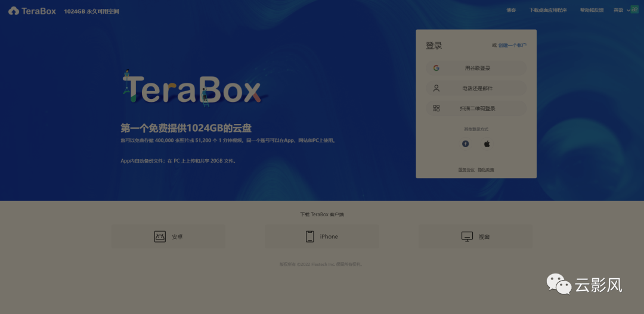Viewport: 644px width, 314px height.
Task: Click the 登录 heading text
Action: [434, 45]
